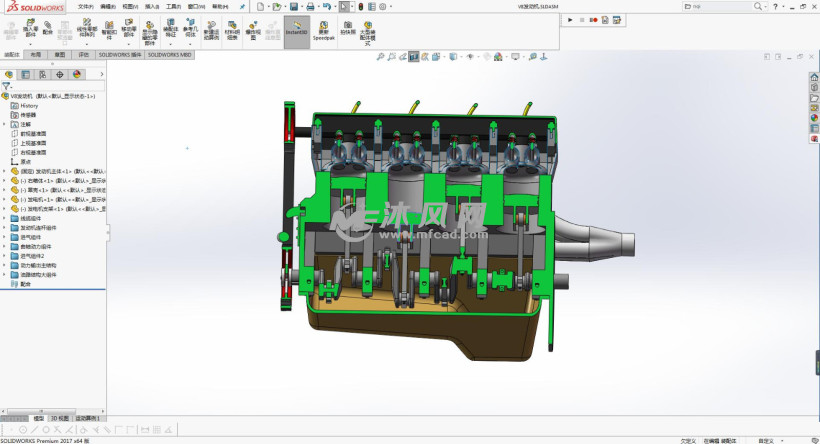Expand the 线缆组件 folder in feature tree
The width and height of the screenshot is (820, 444).
click(x=5, y=217)
